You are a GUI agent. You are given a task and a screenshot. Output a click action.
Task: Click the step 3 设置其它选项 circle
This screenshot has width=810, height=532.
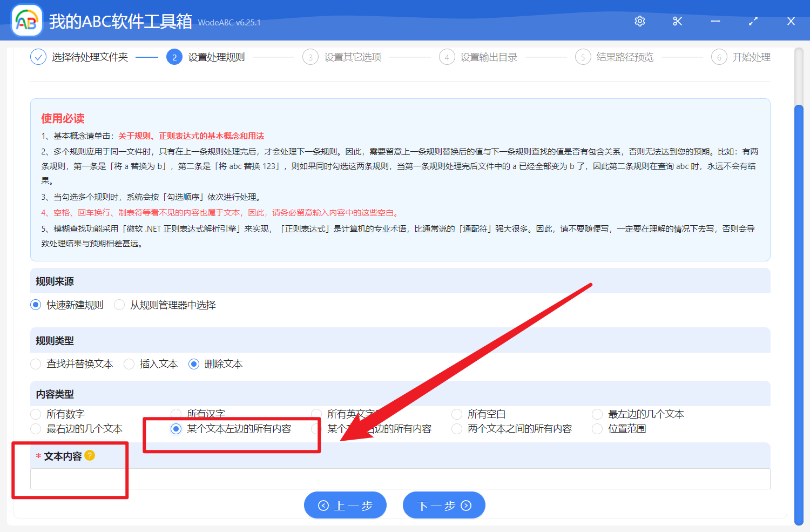point(310,57)
